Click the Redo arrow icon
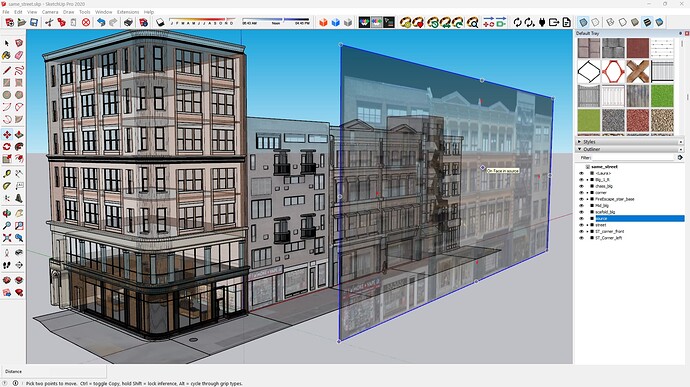Image resolution: width=690 pixels, height=387 pixels. pyautogui.click(x=113, y=22)
